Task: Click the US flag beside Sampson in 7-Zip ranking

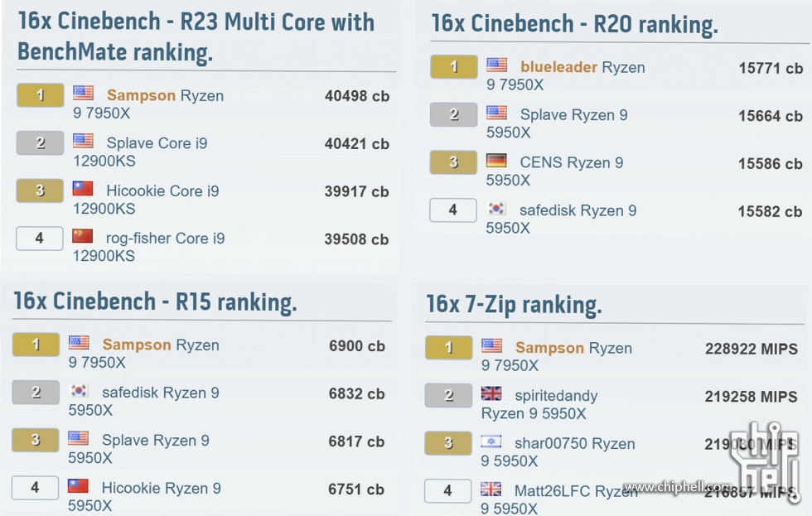Action: (x=491, y=345)
